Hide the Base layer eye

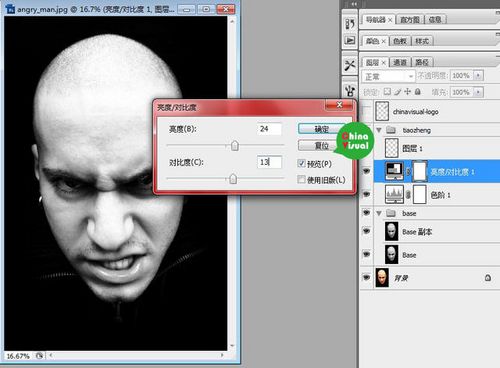coord(366,254)
